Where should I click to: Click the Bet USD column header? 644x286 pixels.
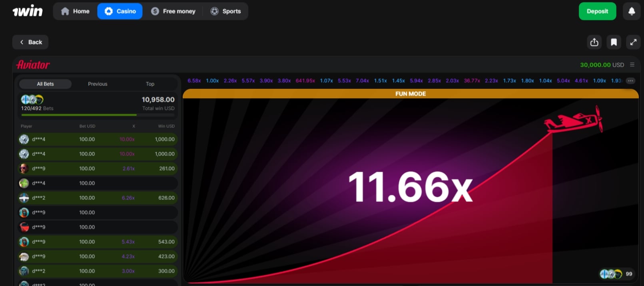87,126
